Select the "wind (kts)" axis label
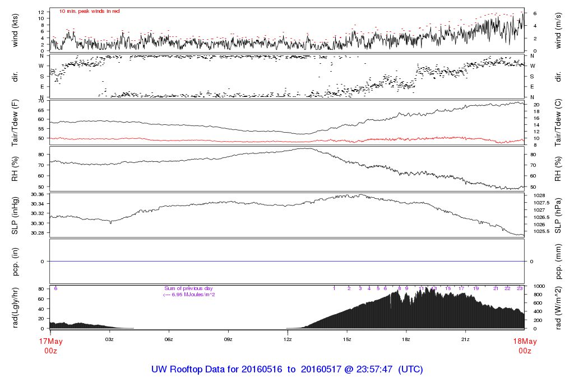This screenshot has height=392, width=574. [x=15, y=30]
